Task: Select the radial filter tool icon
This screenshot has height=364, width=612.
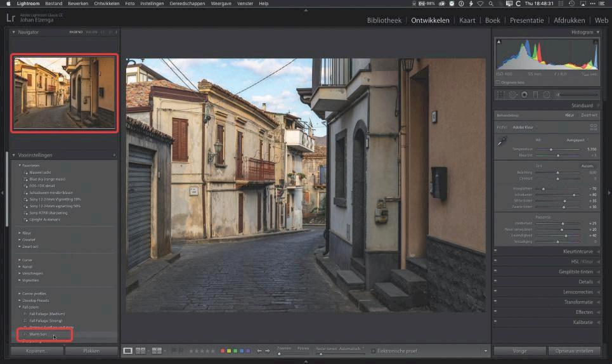Action: [547, 94]
